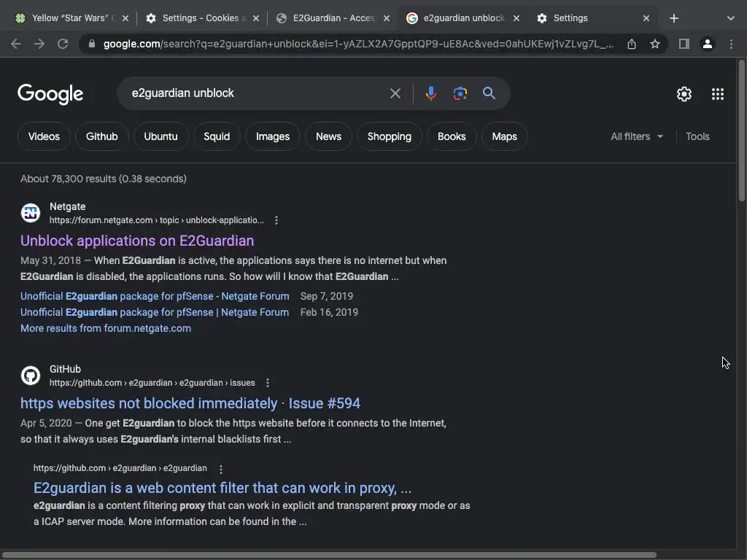Open a new browser tab
Image resolution: width=747 pixels, height=560 pixels.
coord(673,18)
